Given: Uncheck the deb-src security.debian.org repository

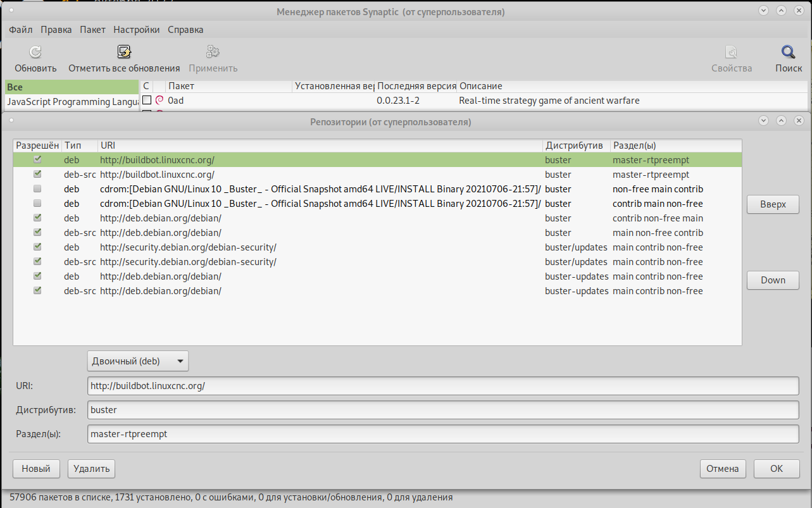Looking at the screenshot, I should point(37,261).
